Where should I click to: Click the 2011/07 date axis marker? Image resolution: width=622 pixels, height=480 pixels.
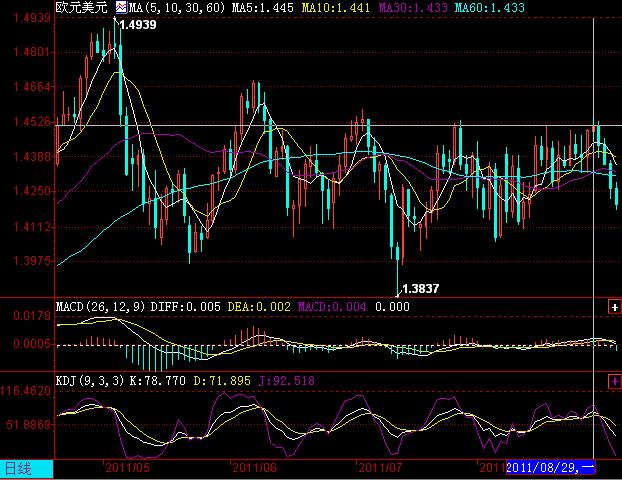(x=380, y=468)
